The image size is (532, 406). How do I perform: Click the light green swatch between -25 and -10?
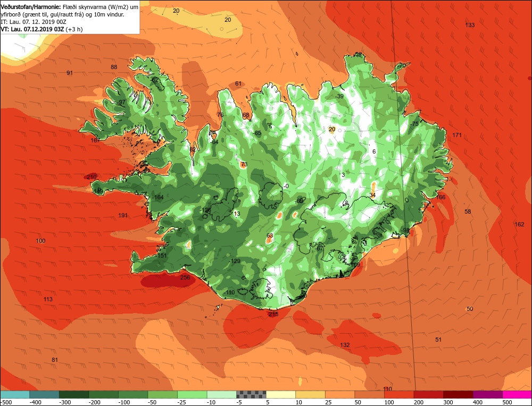pyautogui.click(x=192, y=394)
